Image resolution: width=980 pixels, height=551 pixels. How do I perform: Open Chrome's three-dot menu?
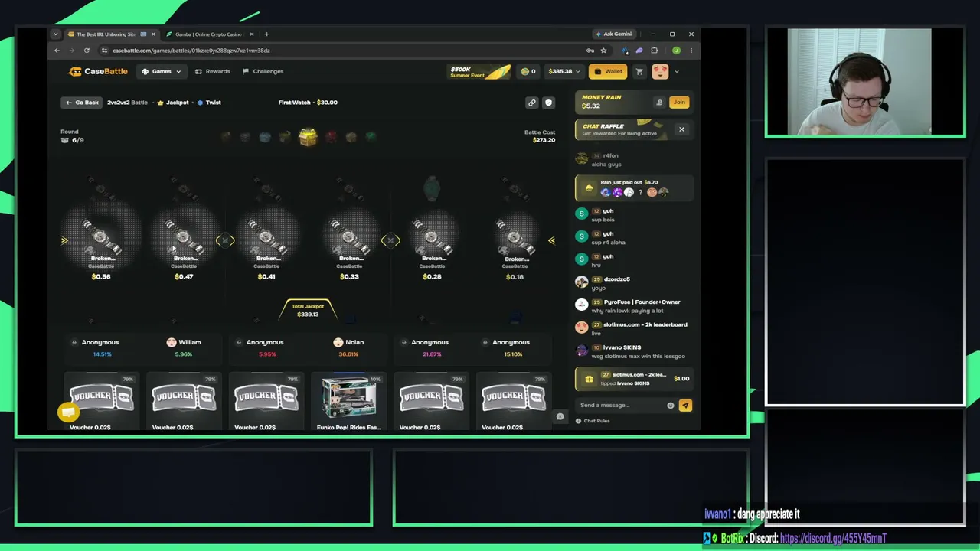click(x=691, y=51)
